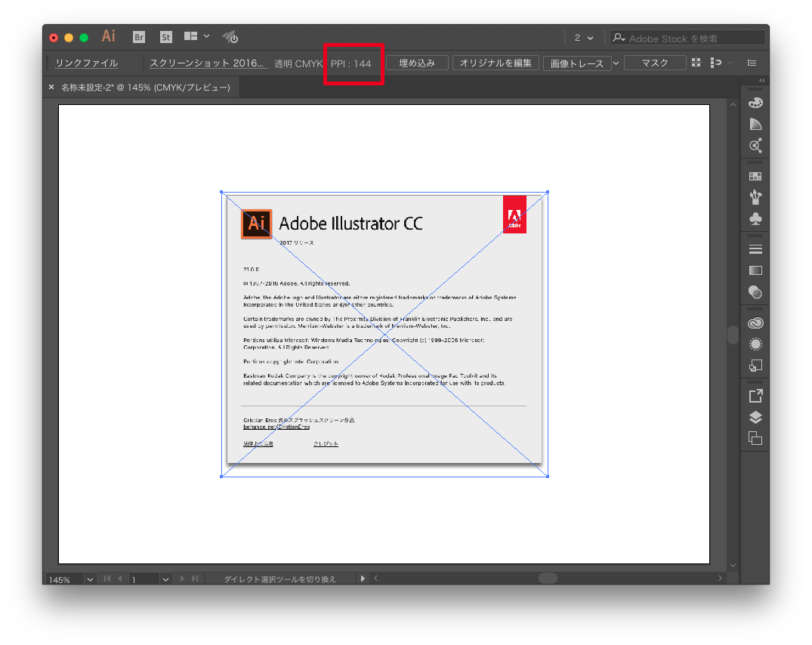Focus the Adobe Stock search field

click(687, 39)
